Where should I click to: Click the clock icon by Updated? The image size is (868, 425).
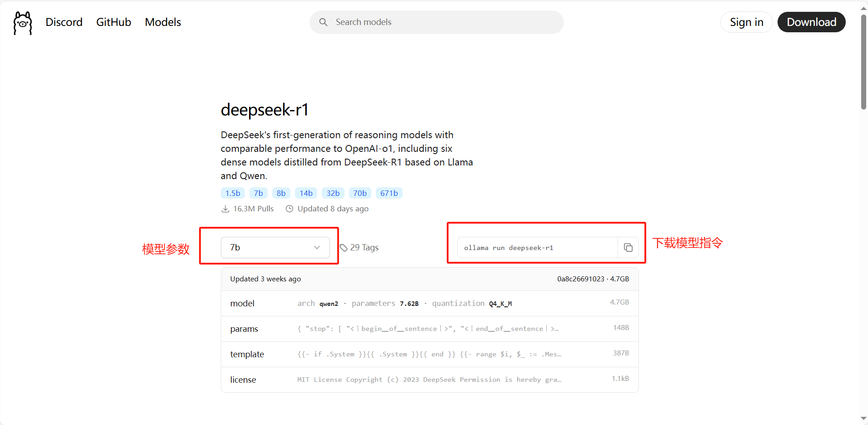tap(289, 209)
